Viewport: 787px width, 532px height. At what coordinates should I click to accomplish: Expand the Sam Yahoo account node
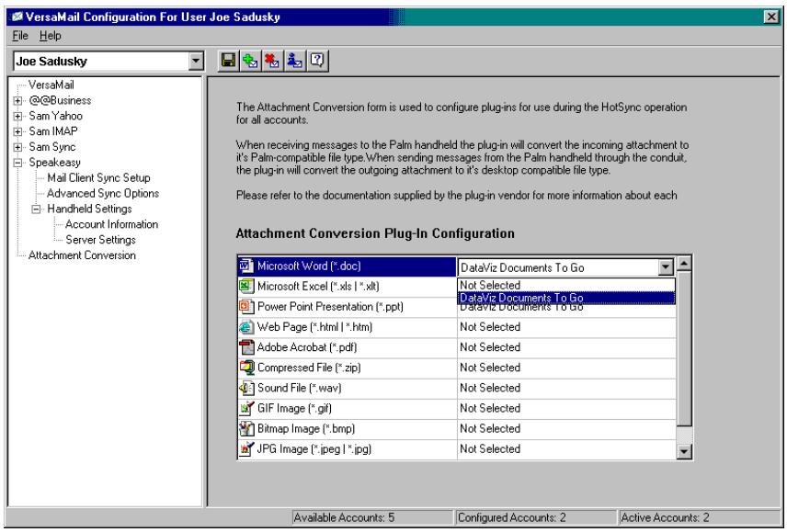coord(17,117)
